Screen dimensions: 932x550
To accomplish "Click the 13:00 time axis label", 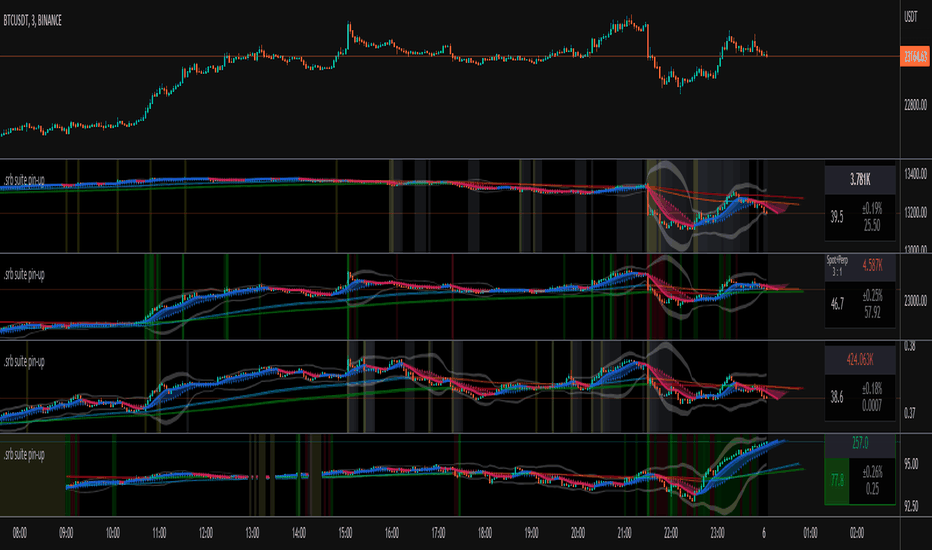I will pyautogui.click(x=252, y=533).
